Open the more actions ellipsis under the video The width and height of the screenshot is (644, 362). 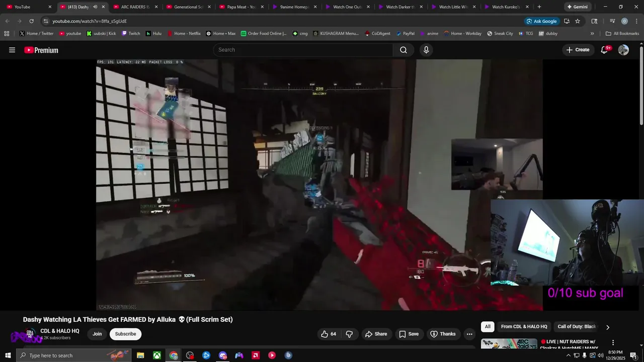(x=469, y=334)
